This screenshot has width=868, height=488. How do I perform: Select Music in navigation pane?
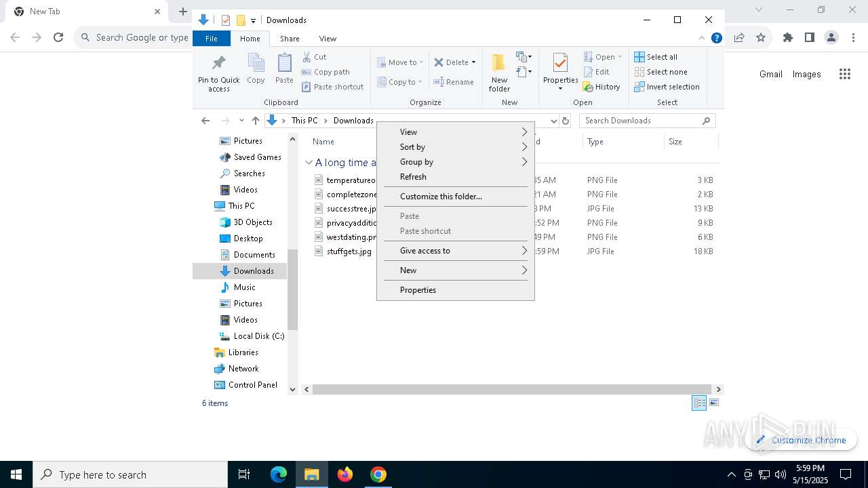tap(238, 287)
